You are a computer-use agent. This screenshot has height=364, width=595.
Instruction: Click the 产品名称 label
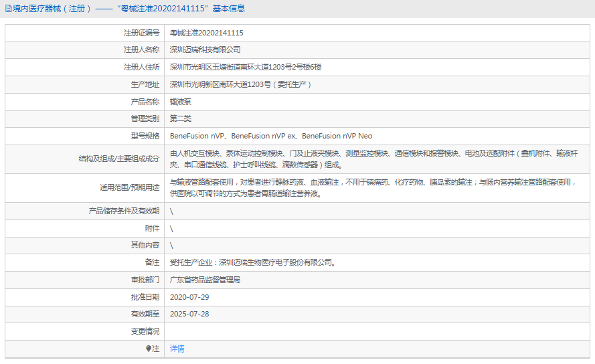[x=145, y=102]
